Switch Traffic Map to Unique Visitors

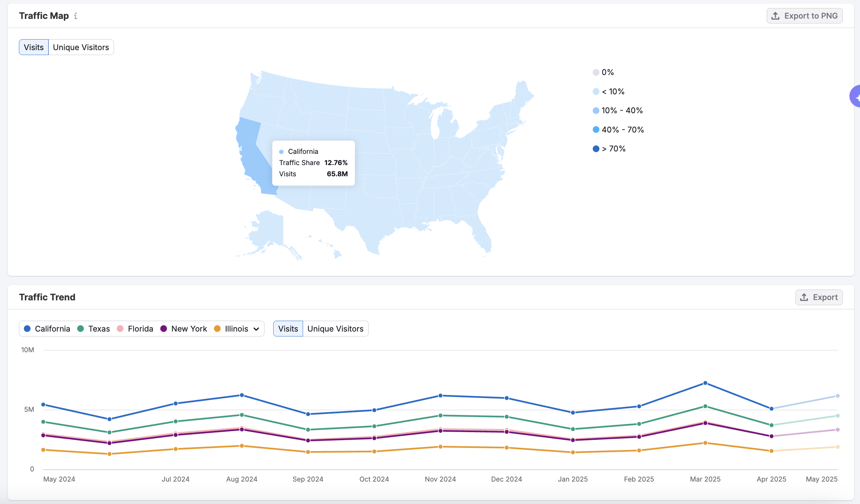[81, 47]
